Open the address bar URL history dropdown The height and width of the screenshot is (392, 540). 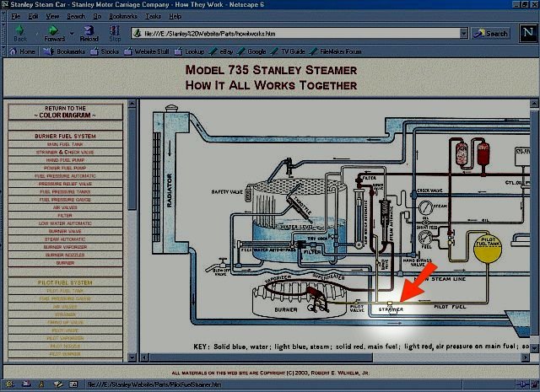[x=463, y=34]
